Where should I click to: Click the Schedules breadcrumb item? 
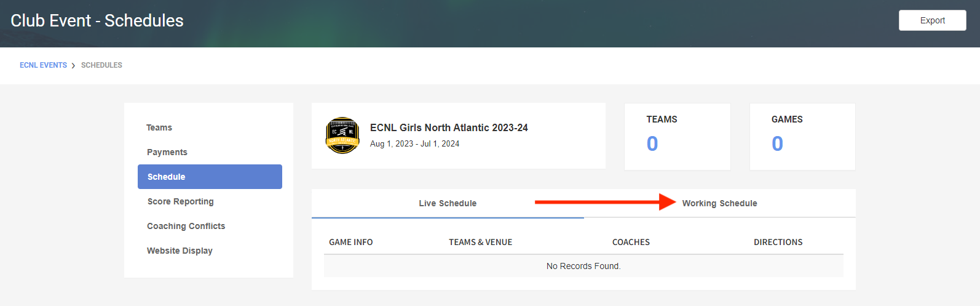point(101,65)
